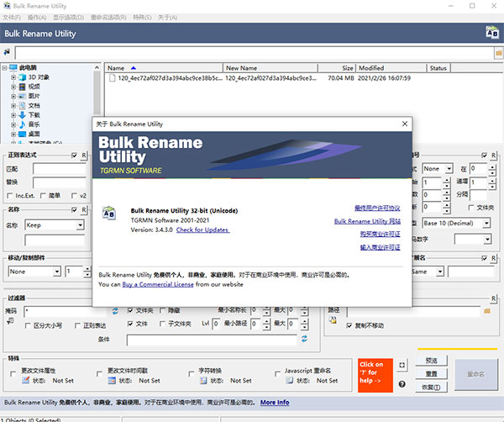Click the More Info link
This screenshot has width=504, height=422.
(275, 402)
